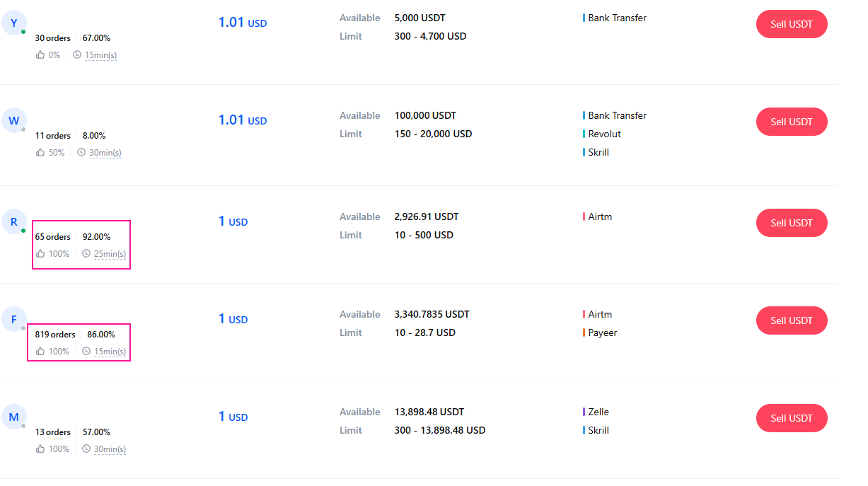Click clock icon in merchant F's row
This screenshot has height=486, width=868.
[86, 352]
